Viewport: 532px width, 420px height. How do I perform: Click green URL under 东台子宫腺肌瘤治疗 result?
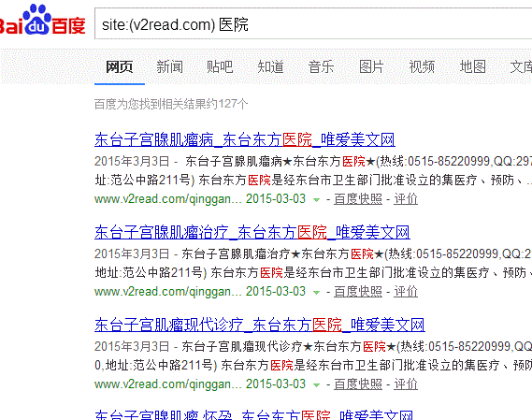click(x=168, y=292)
